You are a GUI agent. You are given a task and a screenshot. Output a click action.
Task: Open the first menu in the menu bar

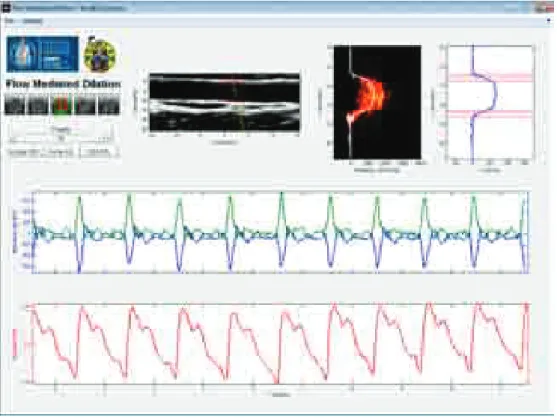point(9,21)
